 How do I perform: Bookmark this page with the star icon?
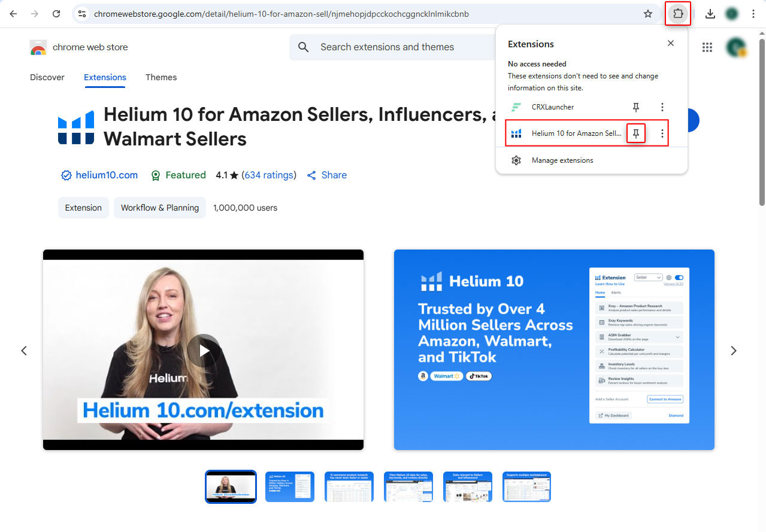coord(648,14)
